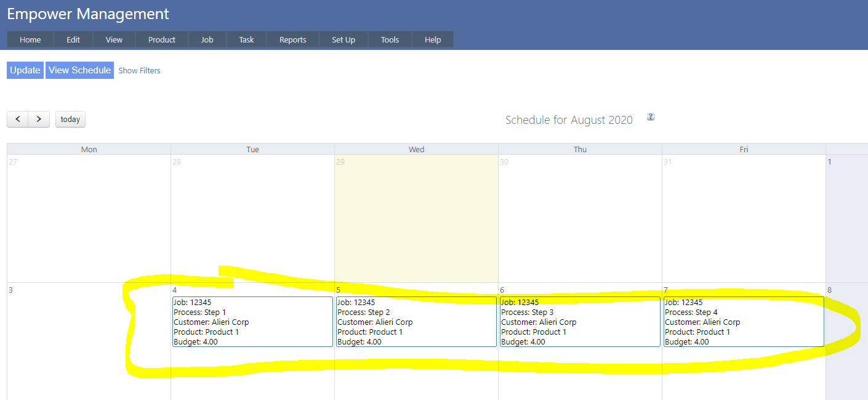Expand the Show Filters link
868x400 pixels.
coord(139,71)
